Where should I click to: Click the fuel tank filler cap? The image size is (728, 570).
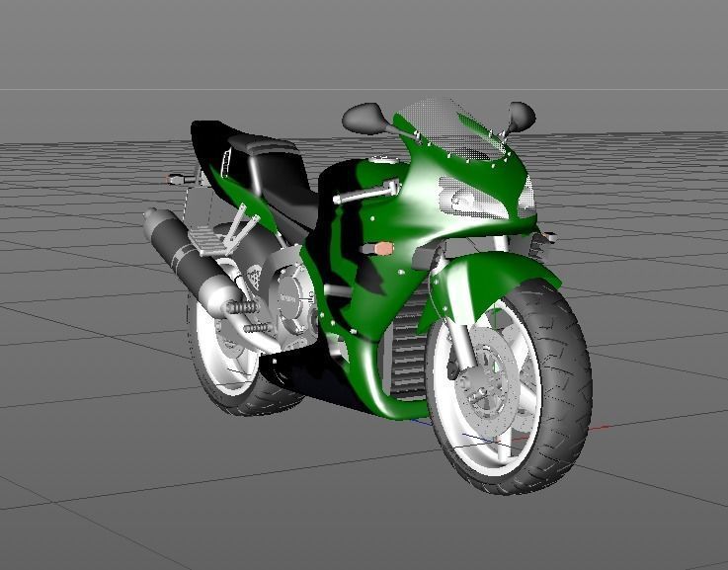click(383, 160)
